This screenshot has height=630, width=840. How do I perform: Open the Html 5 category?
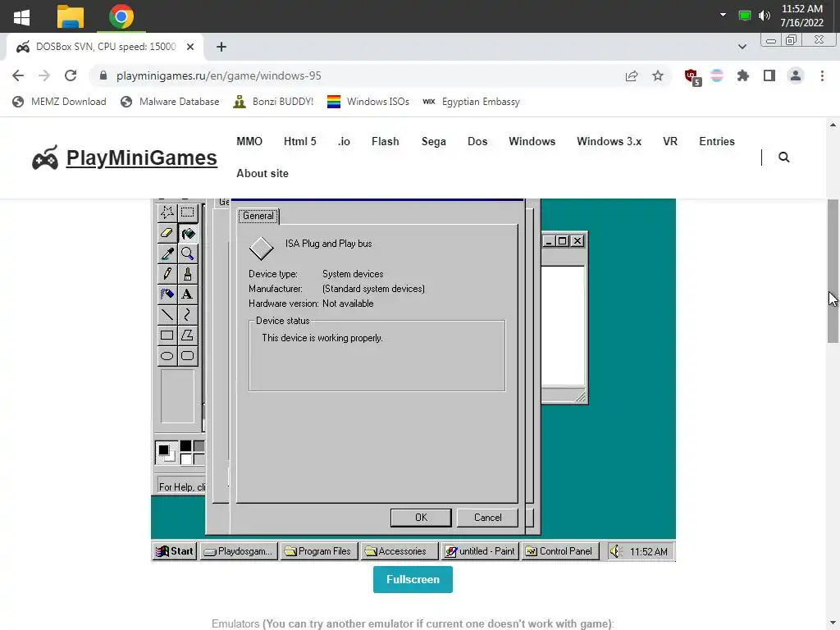pyautogui.click(x=300, y=141)
